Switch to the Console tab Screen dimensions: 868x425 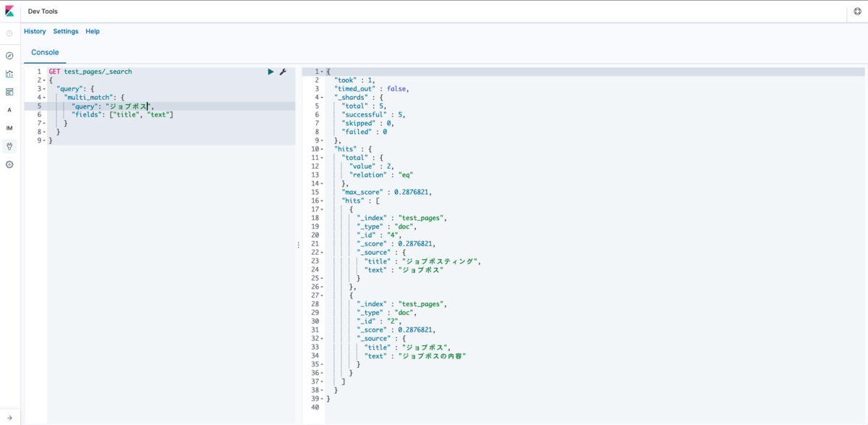tap(45, 52)
